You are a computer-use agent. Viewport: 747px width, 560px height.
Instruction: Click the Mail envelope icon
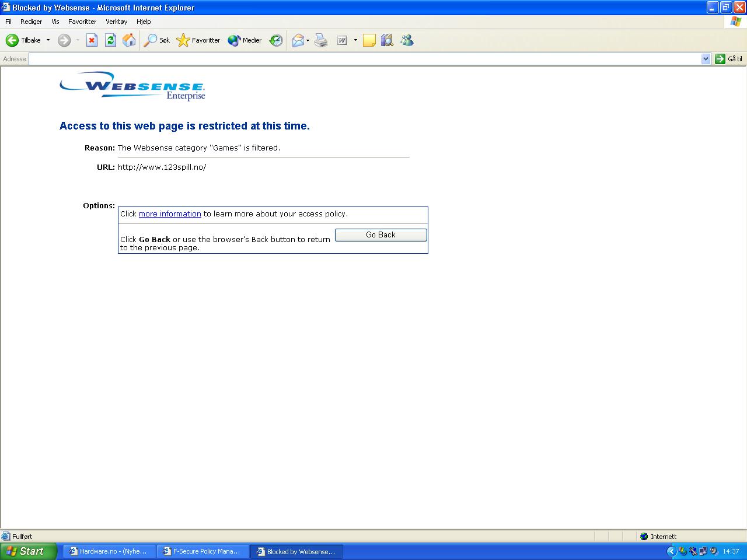coord(298,40)
